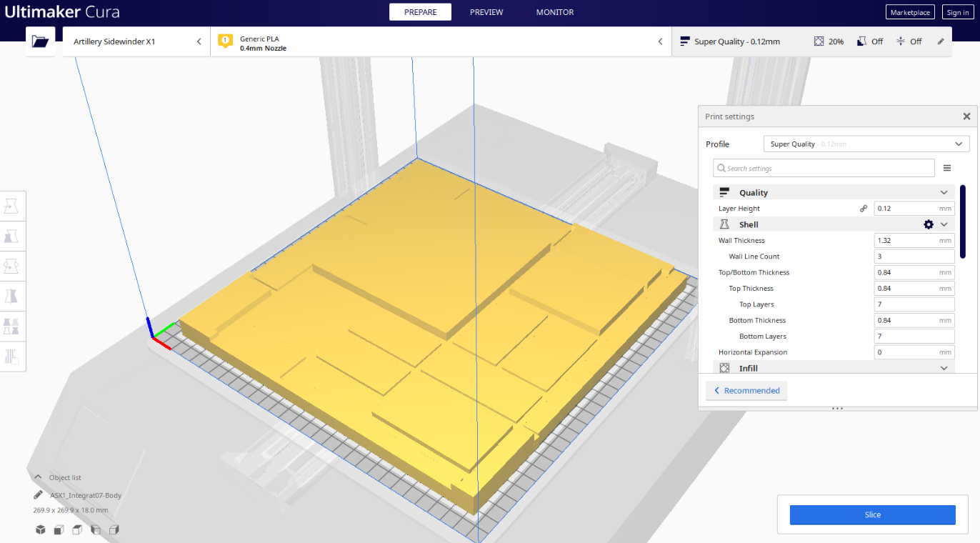Switch back to Recommended settings
The image size is (980, 543).
tap(746, 391)
